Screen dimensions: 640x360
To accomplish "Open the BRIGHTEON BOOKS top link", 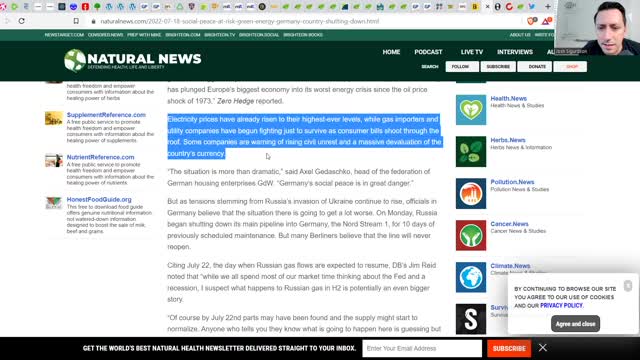I will pyautogui.click(x=303, y=35).
